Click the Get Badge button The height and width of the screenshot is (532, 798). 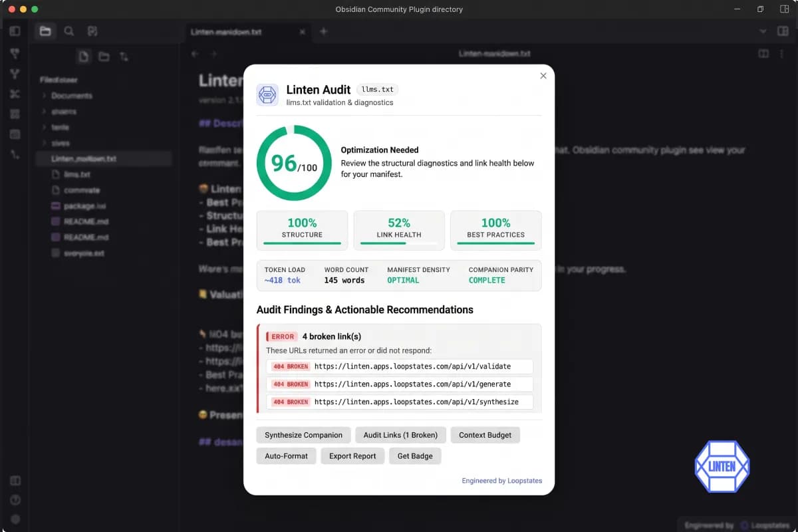tap(415, 456)
